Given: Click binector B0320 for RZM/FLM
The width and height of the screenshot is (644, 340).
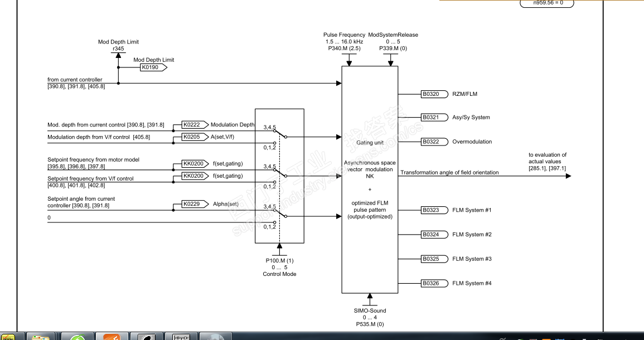Looking at the screenshot, I should (x=433, y=94).
